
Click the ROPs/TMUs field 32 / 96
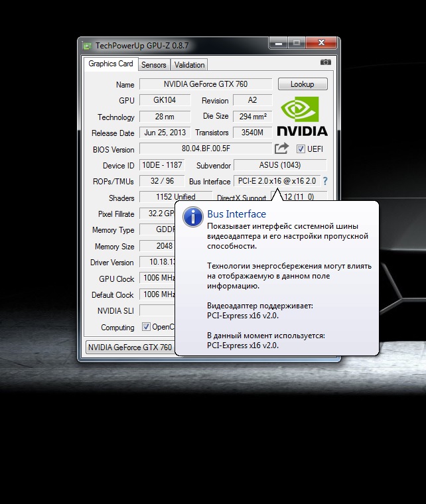pyautogui.click(x=162, y=181)
